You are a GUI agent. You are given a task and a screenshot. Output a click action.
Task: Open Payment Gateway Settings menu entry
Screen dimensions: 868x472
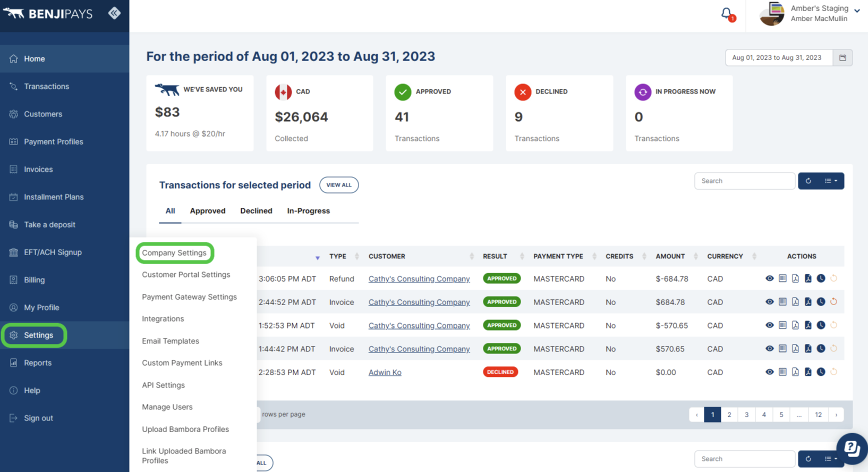click(x=189, y=297)
